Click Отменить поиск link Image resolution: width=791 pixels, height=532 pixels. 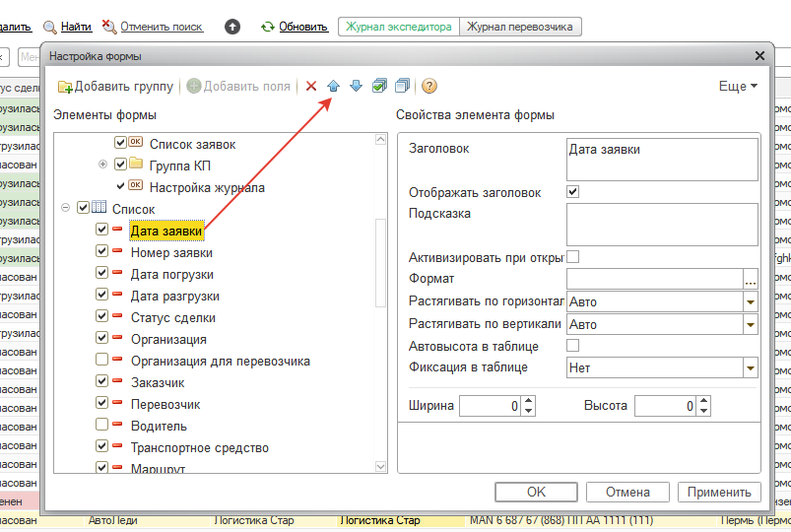pos(162,27)
